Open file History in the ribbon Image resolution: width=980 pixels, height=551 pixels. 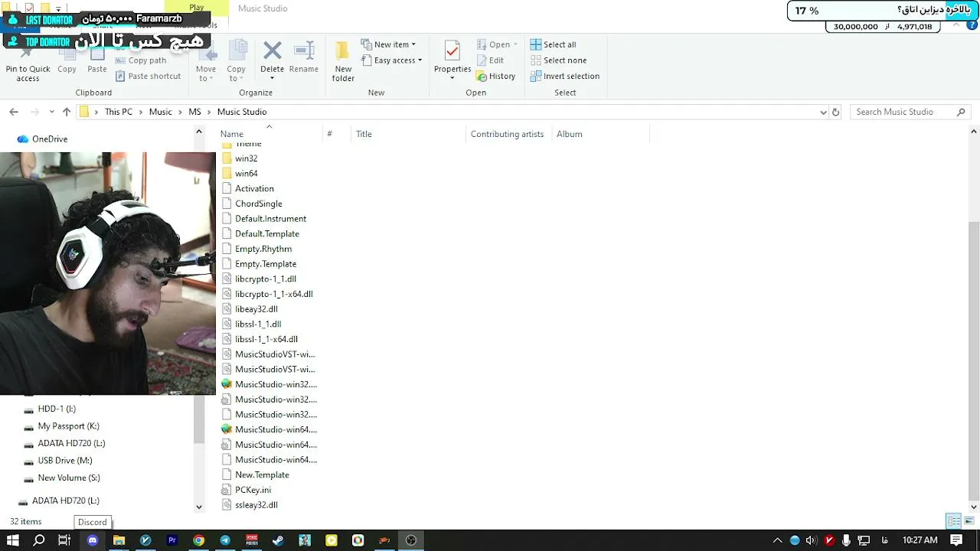click(495, 76)
